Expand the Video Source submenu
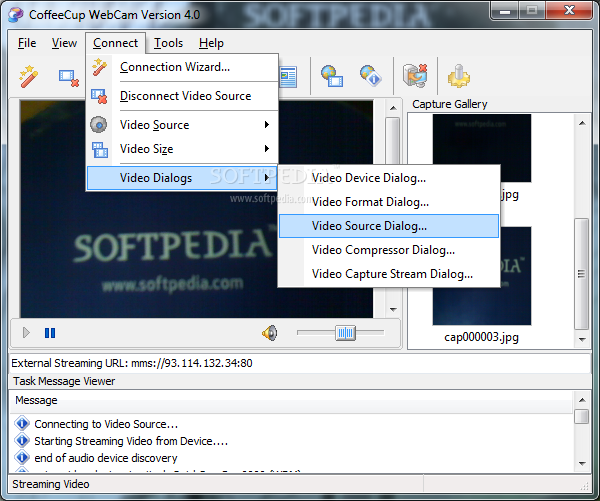 pyautogui.click(x=182, y=125)
